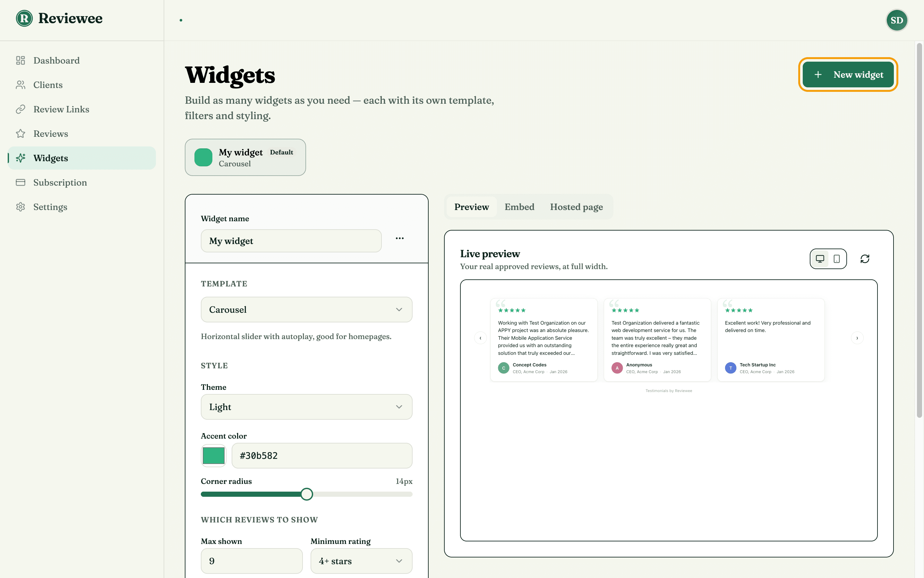
Task: Click the Reviews star icon
Action: 21,134
